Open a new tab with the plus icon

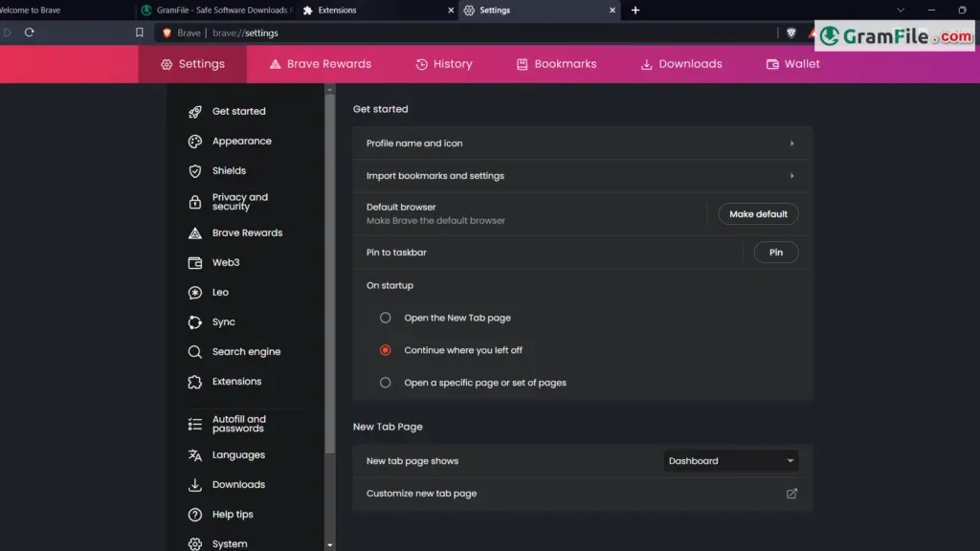tap(635, 10)
